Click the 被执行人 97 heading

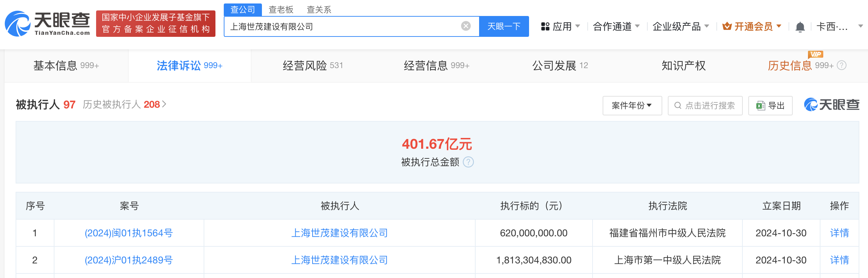(x=45, y=104)
